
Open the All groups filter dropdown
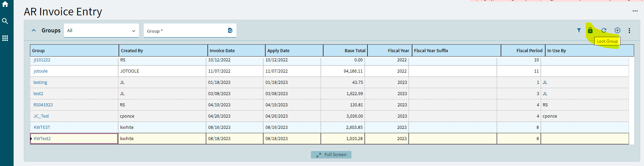tap(101, 30)
